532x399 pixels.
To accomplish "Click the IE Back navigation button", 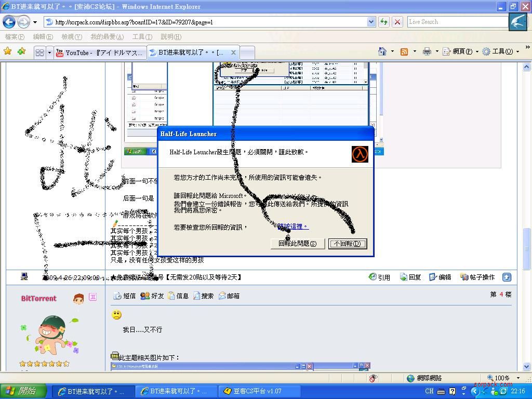I will coord(9,22).
